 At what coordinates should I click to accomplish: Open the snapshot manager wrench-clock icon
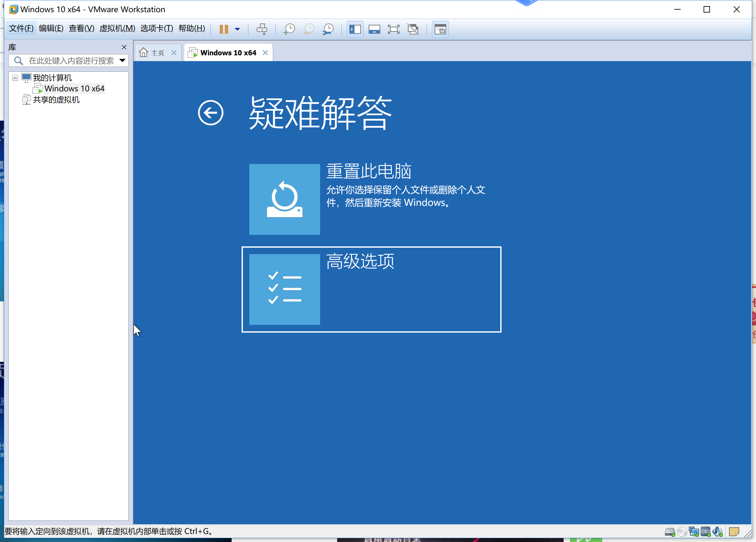(x=328, y=29)
